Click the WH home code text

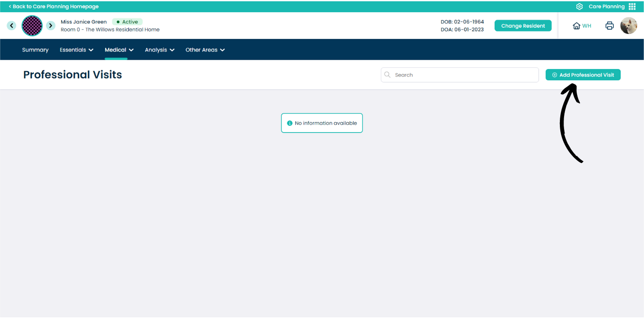(x=587, y=26)
